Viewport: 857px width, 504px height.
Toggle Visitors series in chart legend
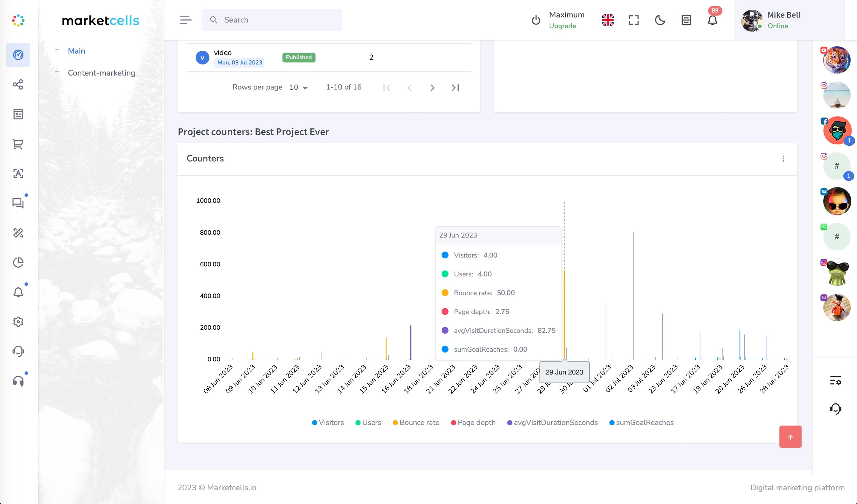pyautogui.click(x=328, y=422)
